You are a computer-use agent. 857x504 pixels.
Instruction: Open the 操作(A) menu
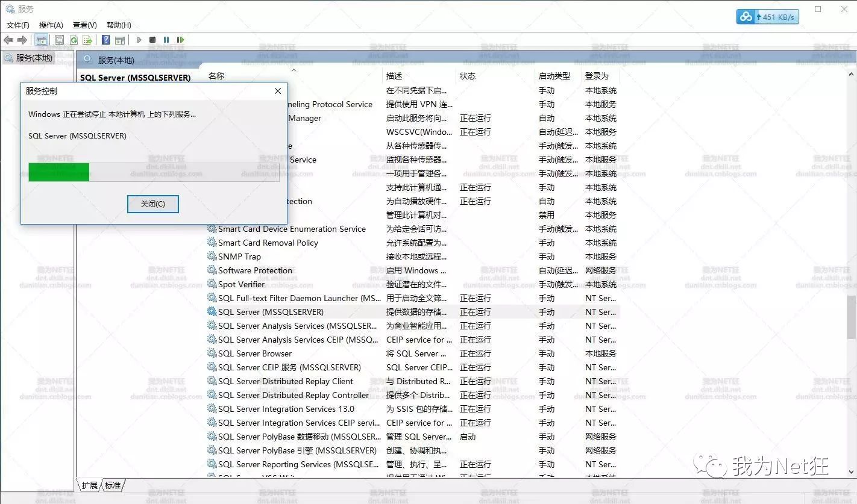[x=51, y=25]
